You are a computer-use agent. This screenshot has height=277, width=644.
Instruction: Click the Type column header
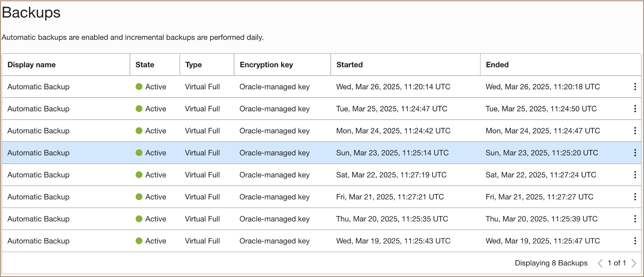193,65
